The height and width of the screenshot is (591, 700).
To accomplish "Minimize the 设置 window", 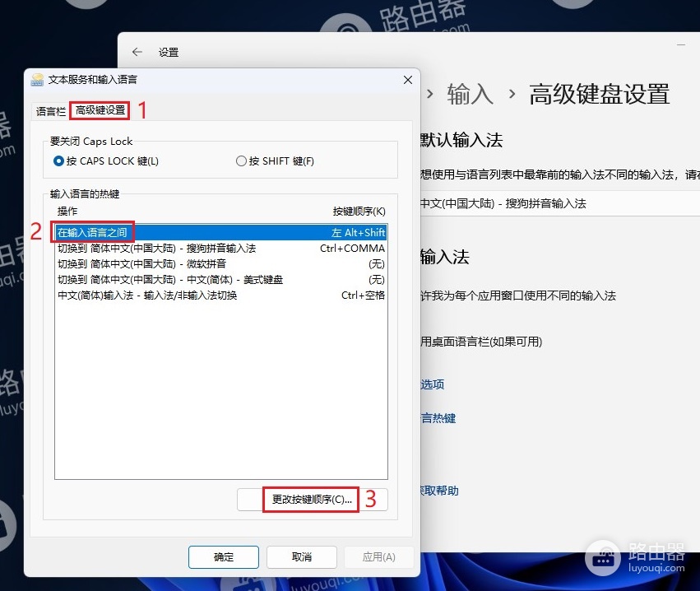I will [681, 44].
